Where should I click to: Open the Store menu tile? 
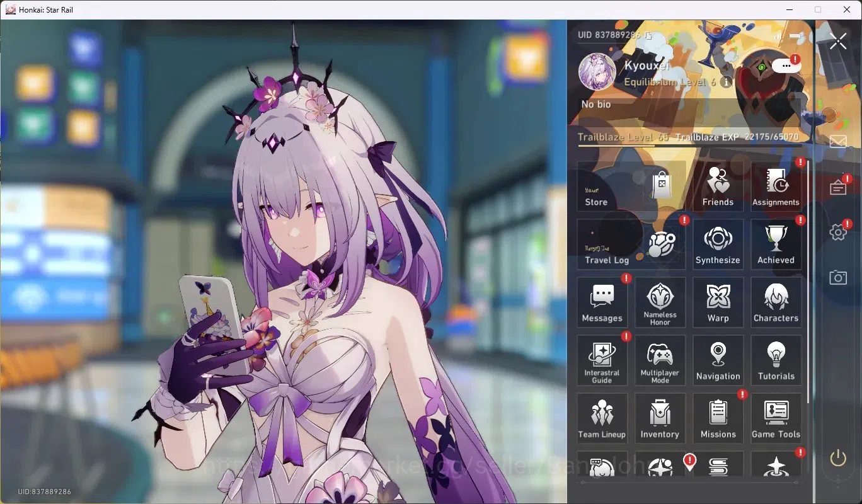pos(631,186)
